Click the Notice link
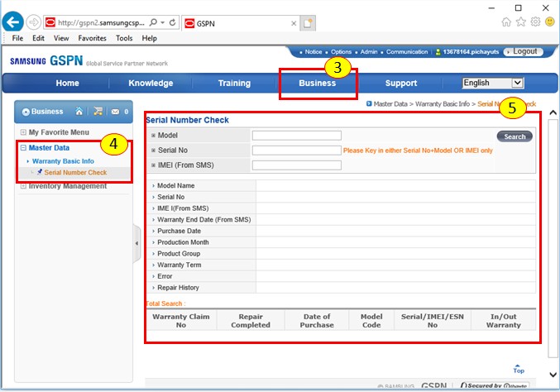Screen dimensions: 560x392 pyautogui.click(x=314, y=52)
